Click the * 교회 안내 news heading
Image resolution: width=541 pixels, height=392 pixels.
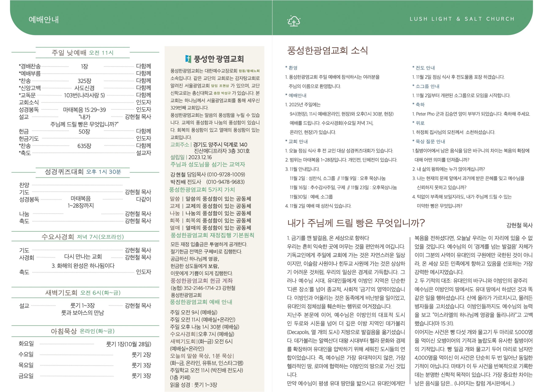[x=296, y=141]
